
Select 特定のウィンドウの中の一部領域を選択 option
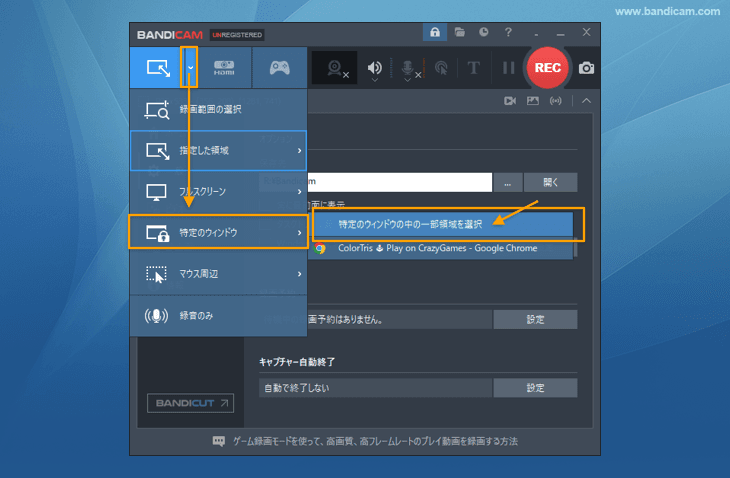coord(442,224)
